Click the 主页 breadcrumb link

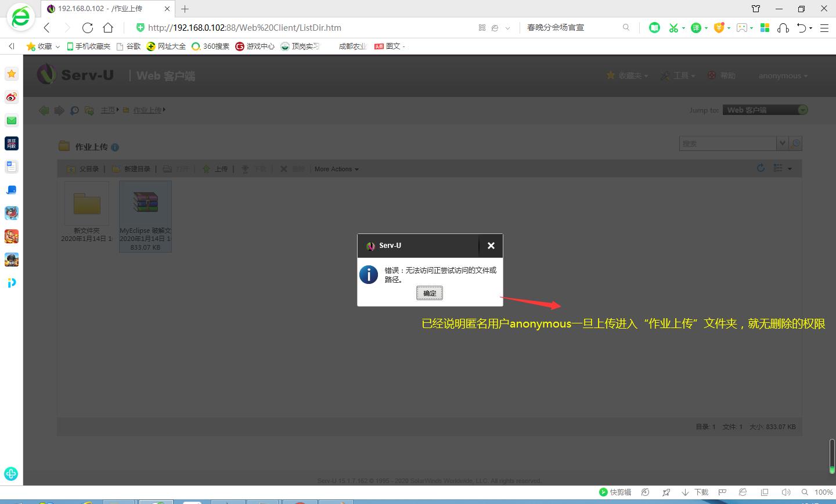tap(108, 110)
